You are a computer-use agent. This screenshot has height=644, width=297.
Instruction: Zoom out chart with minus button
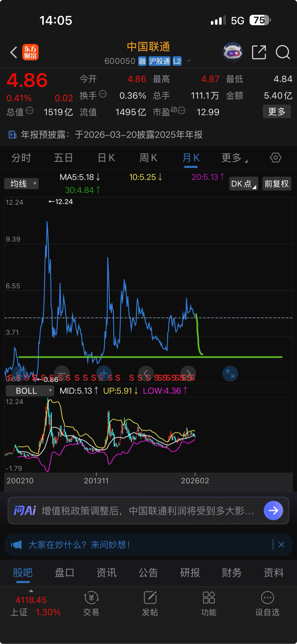point(62,374)
